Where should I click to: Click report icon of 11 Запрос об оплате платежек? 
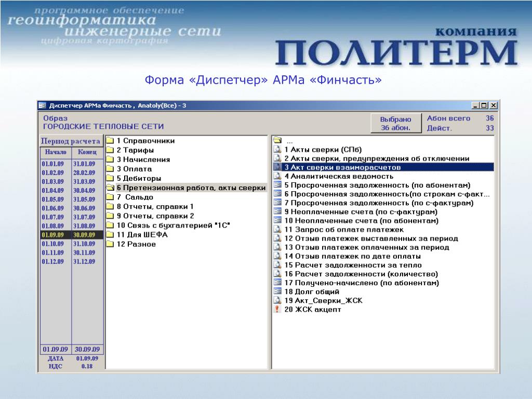click(x=277, y=229)
